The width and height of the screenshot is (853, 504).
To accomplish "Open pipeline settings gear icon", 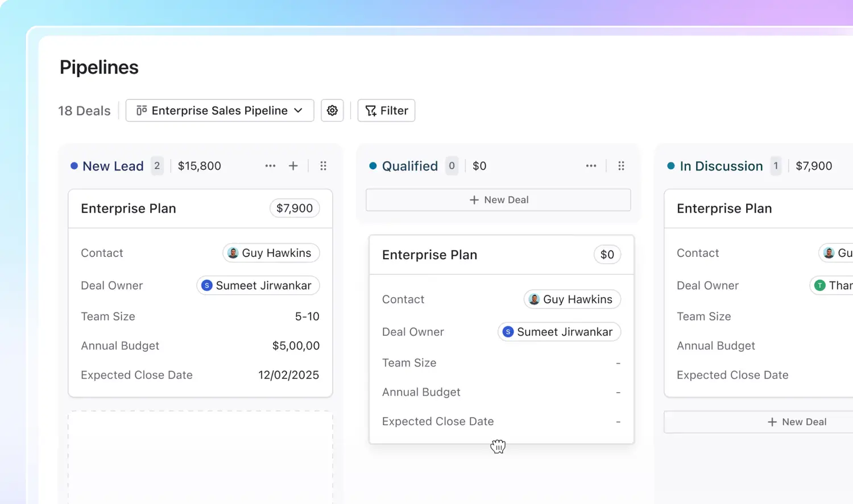I will [332, 110].
